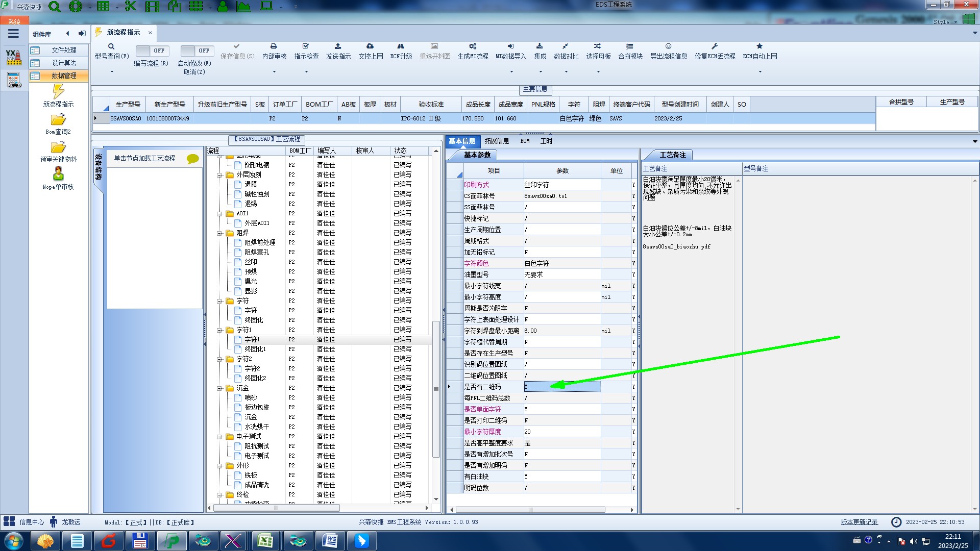Click the 内部审核 printer icon

[274, 46]
